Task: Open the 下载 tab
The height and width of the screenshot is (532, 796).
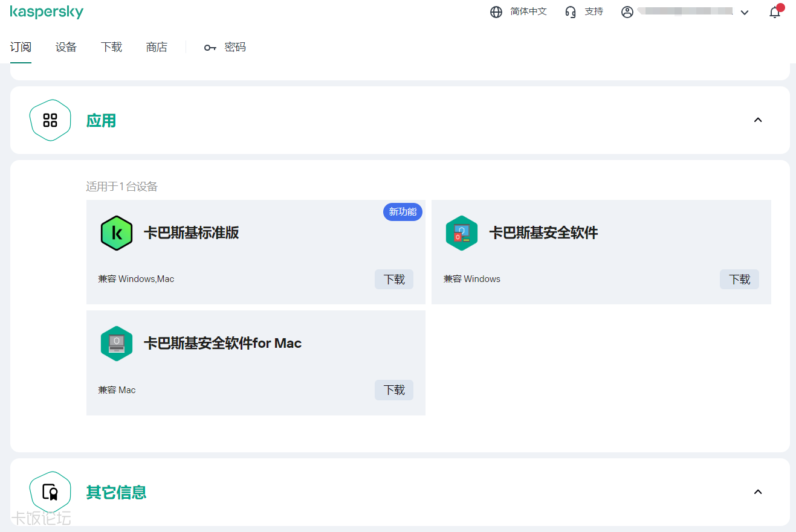Action: (x=111, y=47)
